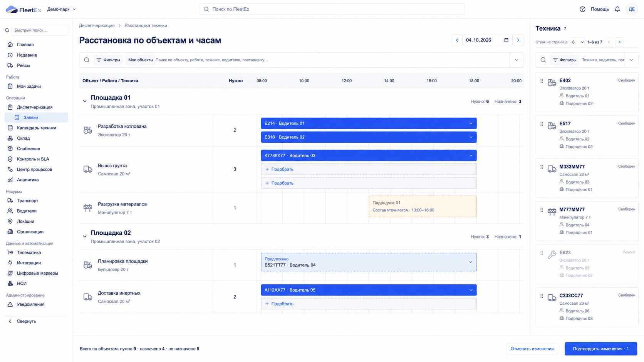Open rows per page dropdown

[577, 42]
